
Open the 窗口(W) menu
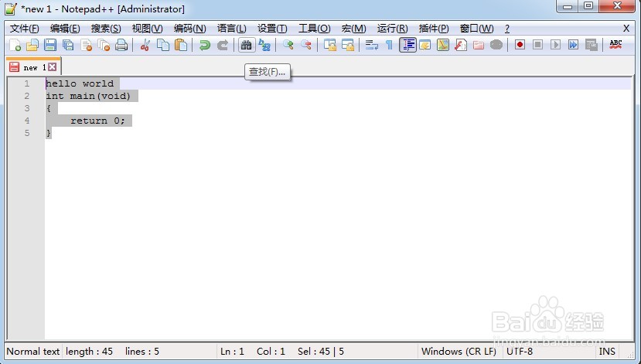pos(476,29)
